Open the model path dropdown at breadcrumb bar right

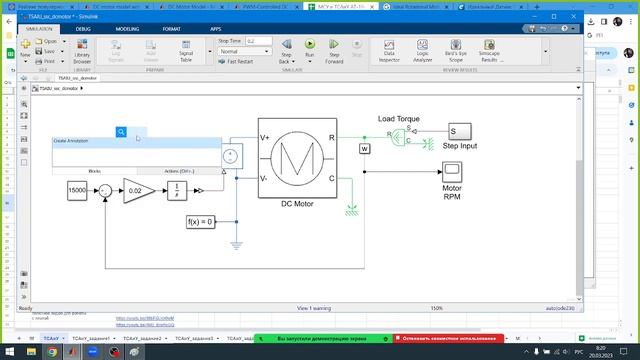pos(578,88)
